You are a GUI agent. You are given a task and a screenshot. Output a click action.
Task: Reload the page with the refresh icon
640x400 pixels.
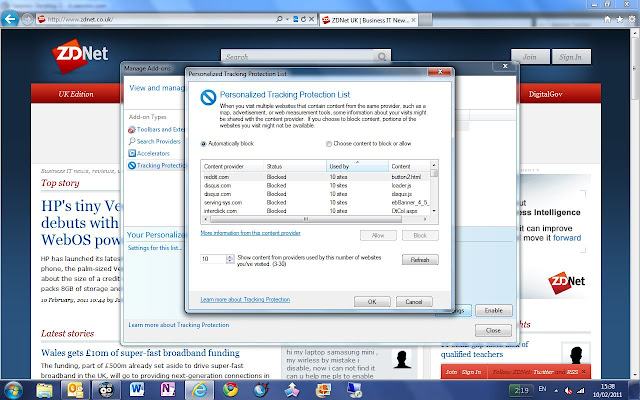pyautogui.click(x=303, y=19)
